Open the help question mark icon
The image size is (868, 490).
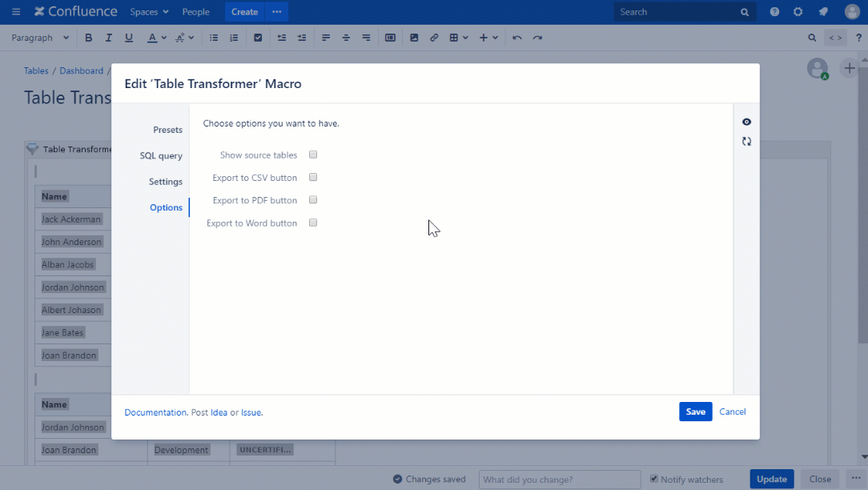coord(774,12)
